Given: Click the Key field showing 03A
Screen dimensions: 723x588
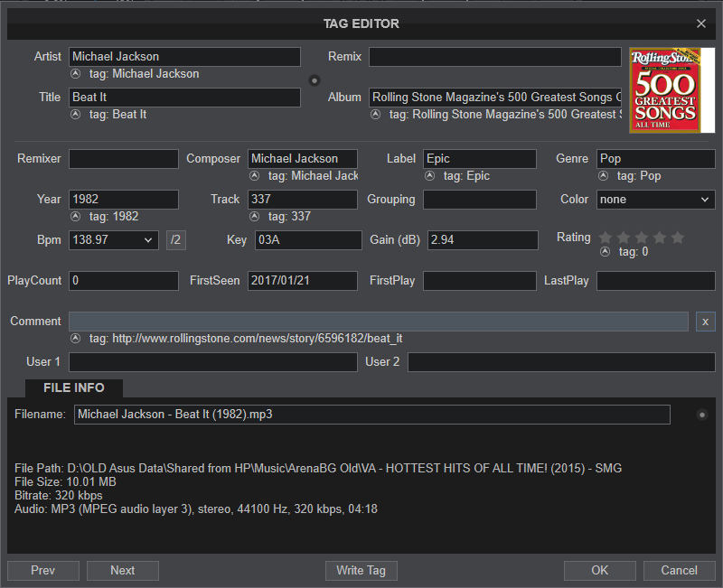Looking at the screenshot, I should click(308, 240).
